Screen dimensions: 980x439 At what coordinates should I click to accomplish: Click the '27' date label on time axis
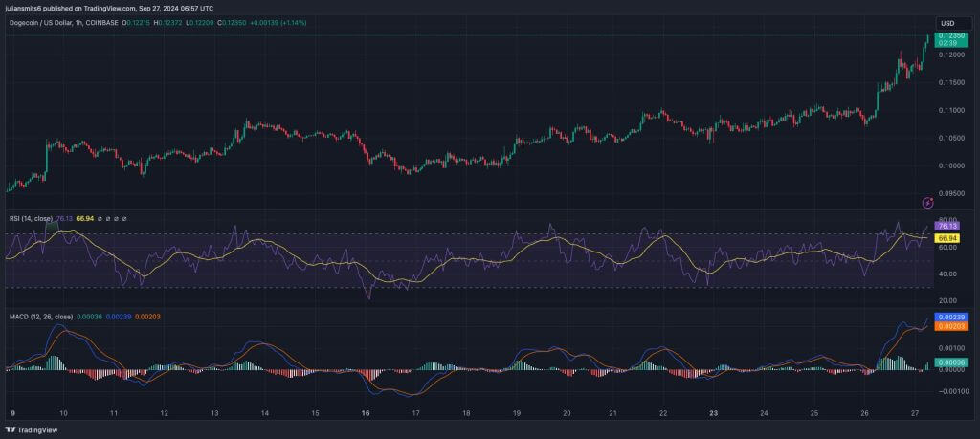point(915,413)
